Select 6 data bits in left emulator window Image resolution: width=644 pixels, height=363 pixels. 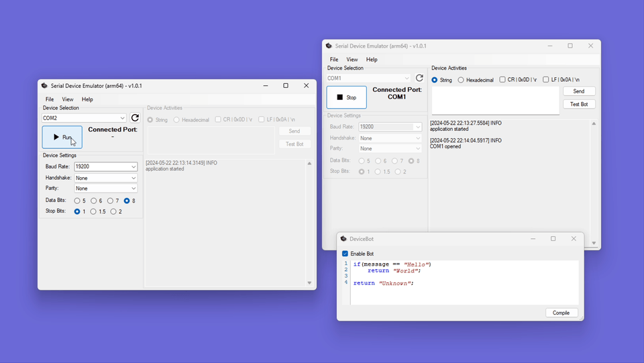[x=94, y=201]
